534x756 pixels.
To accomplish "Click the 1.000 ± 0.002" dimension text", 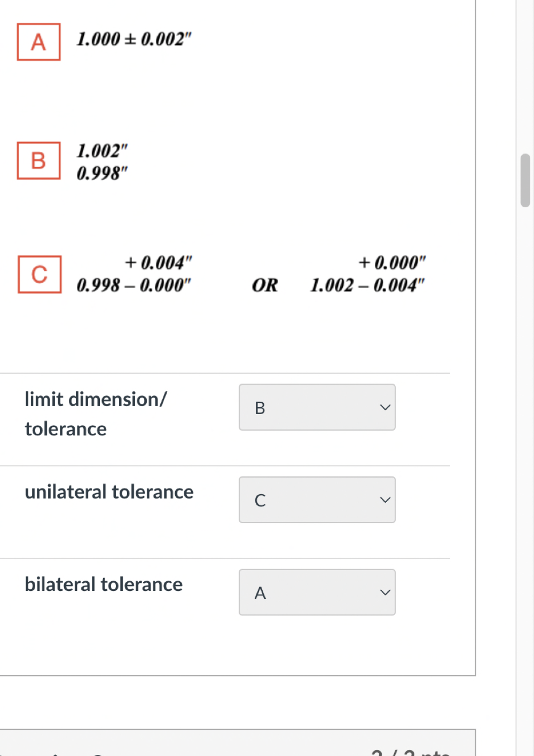I will [134, 39].
